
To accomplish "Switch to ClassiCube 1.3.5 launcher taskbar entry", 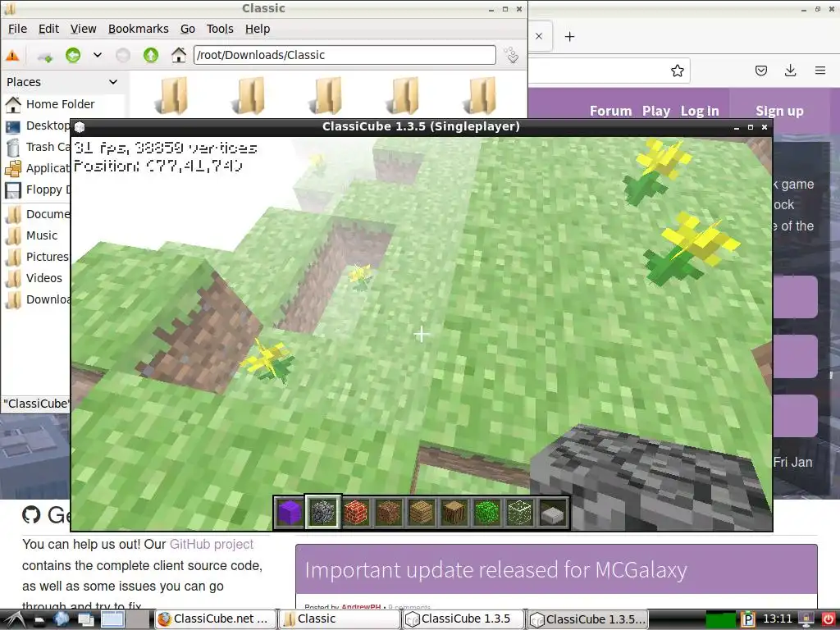I will coord(463,619).
